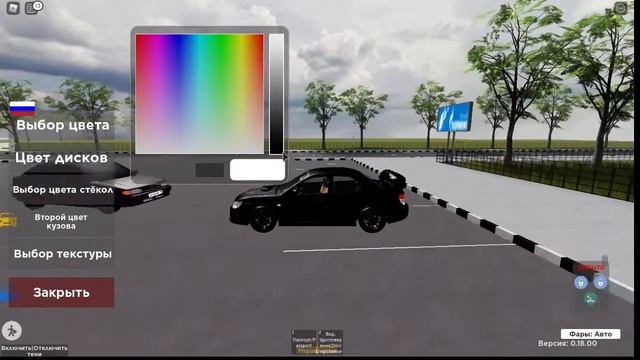Image resolution: width=640 pixels, height=360 pixels.
Task: Choose Второй цвет кузова option
Action: coord(61,222)
